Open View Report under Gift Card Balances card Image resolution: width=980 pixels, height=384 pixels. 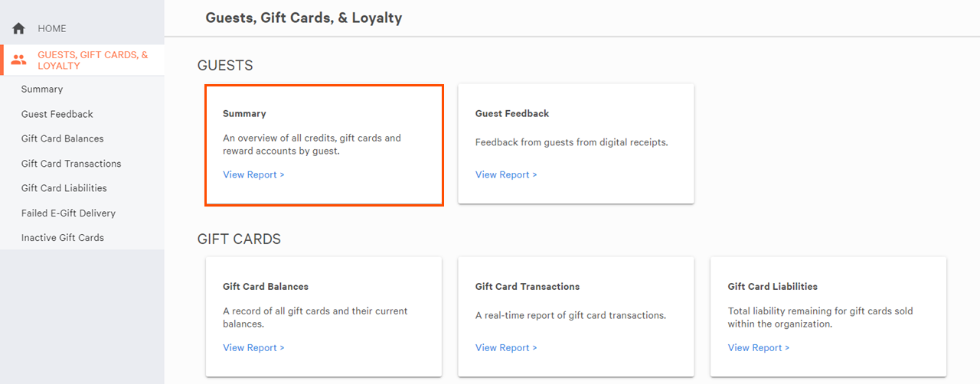(253, 347)
